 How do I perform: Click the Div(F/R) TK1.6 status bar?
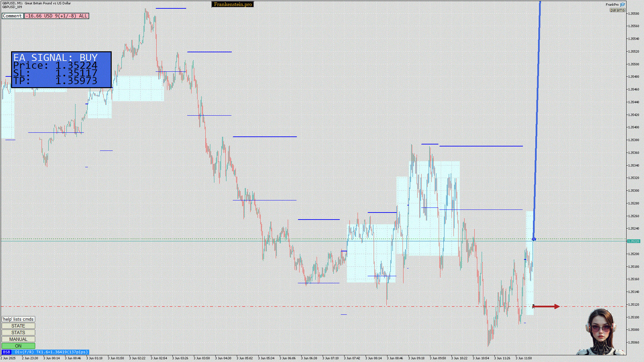[51, 352]
